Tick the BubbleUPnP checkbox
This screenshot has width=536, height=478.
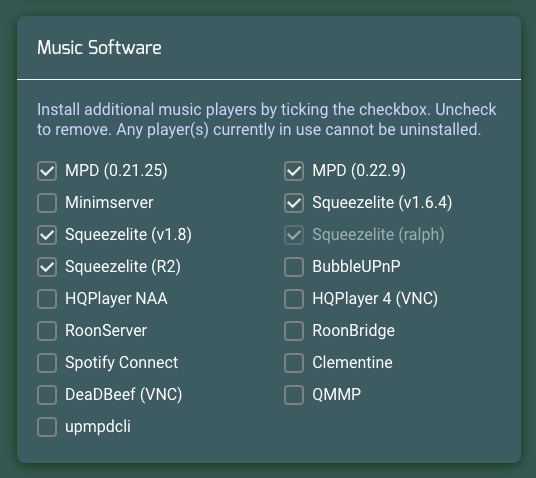pos(294,267)
